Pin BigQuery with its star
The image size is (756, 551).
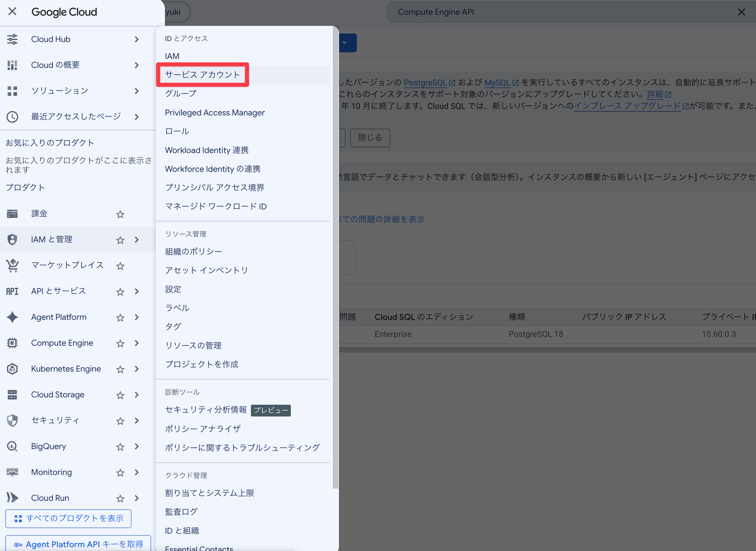point(120,447)
